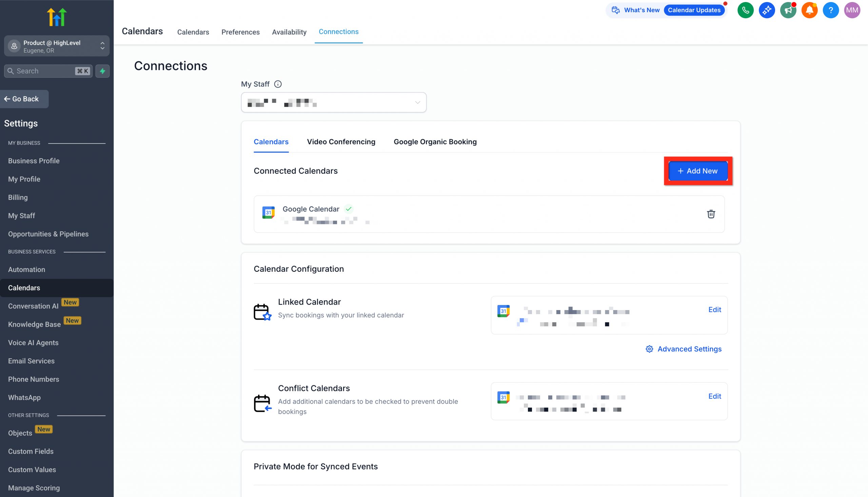Click the My Staff info tooltip icon

(x=278, y=84)
